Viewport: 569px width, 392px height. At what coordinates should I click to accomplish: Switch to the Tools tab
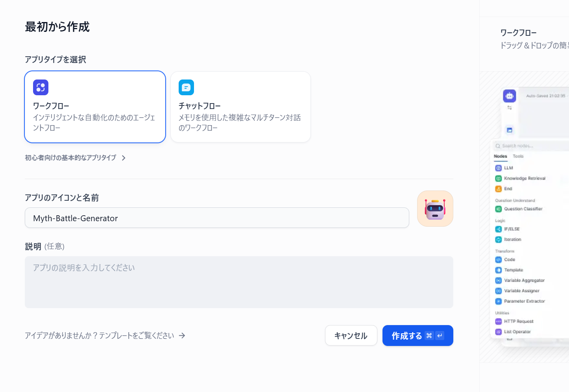(x=518, y=156)
